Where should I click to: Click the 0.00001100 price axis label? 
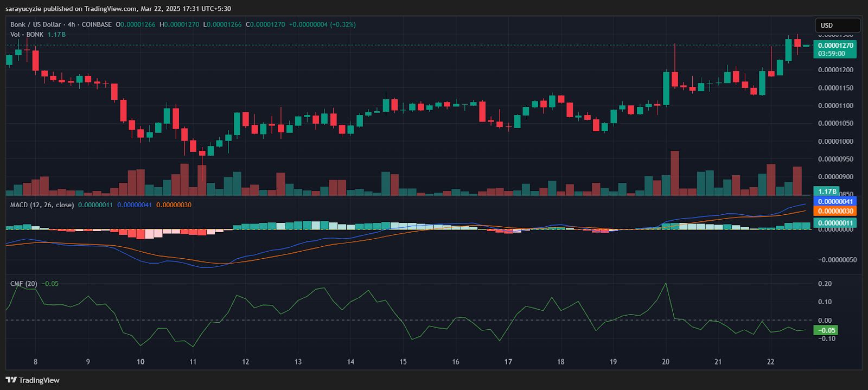pos(835,106)
